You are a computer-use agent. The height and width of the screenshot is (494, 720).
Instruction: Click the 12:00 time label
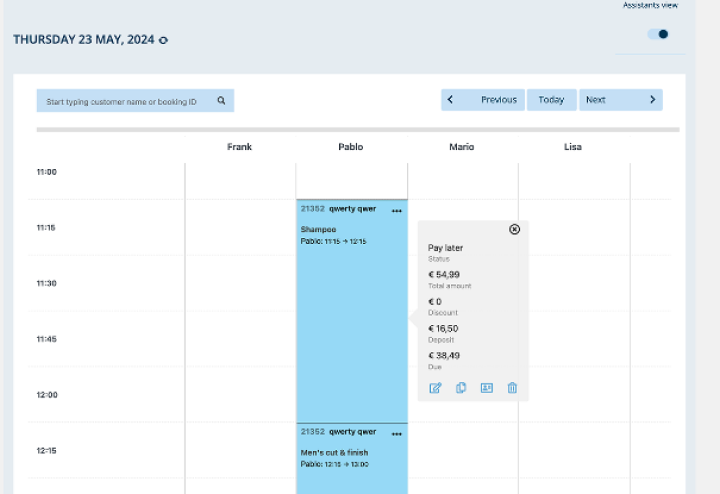47,395
